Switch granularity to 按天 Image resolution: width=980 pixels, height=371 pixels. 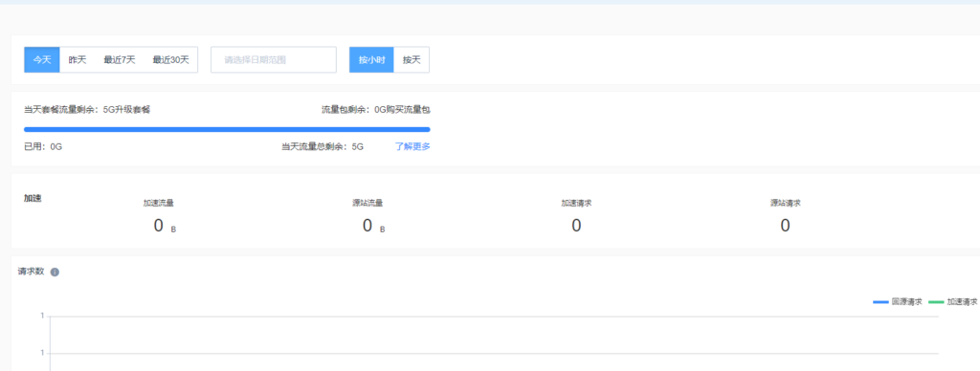coord(412,60)
